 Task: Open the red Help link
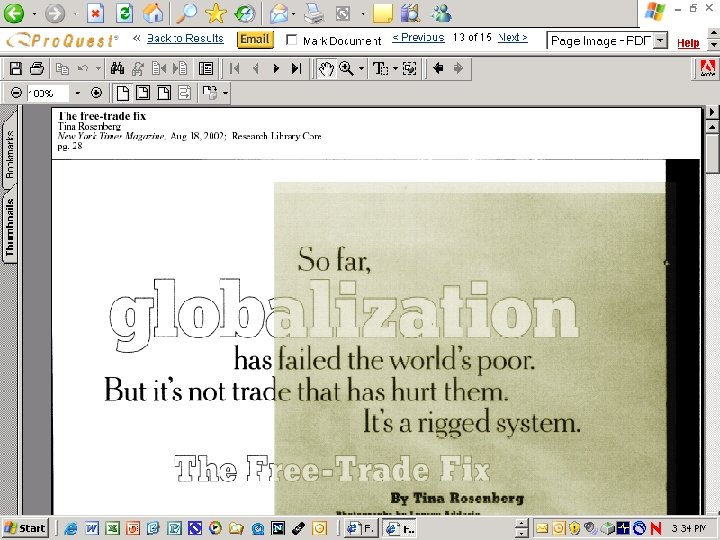point(688,43)
